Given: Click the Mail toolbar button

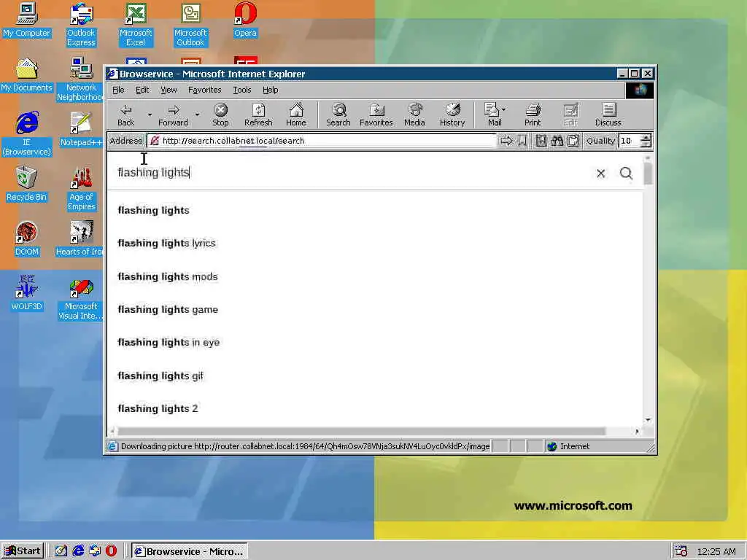Looking at the screenshot, I should pos(492,115).
